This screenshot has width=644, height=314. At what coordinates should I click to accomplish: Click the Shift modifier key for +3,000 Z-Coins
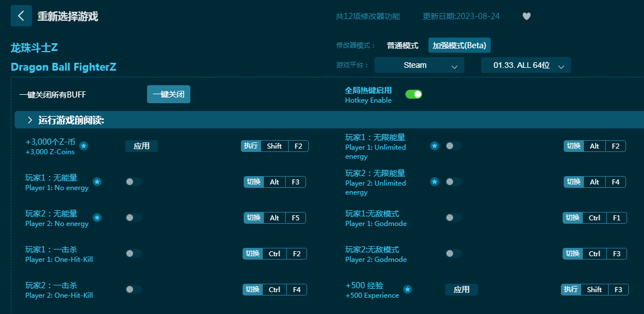click(x=275, y=146)
